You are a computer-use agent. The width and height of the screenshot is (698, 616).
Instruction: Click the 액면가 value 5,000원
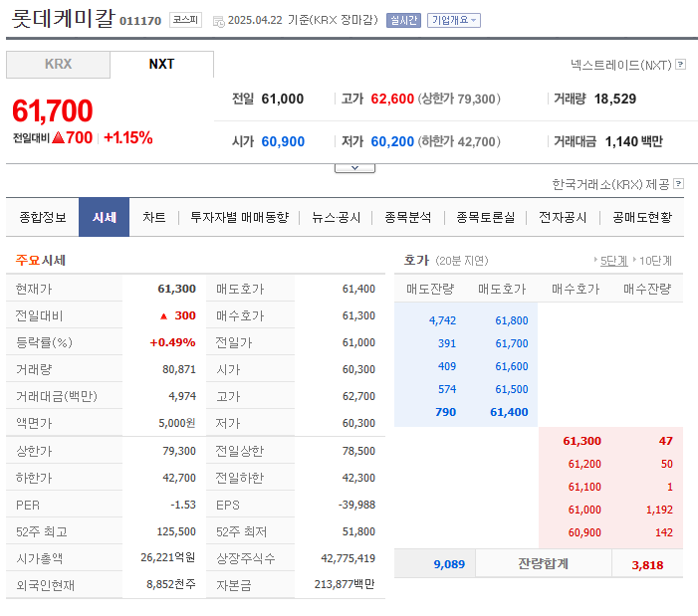(177, 423)
